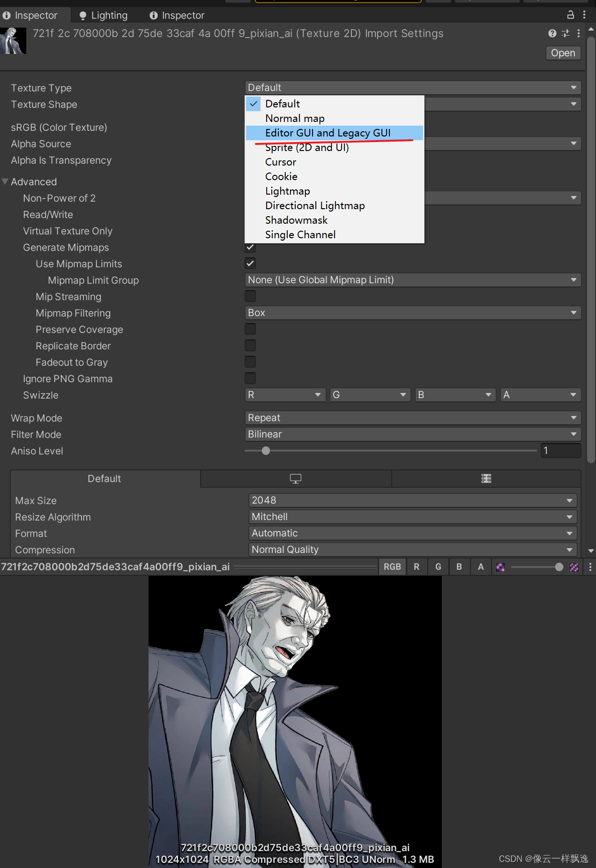
Task: Open the Filter Mode Bilinear dropdown
Action: tap(413, 434)
